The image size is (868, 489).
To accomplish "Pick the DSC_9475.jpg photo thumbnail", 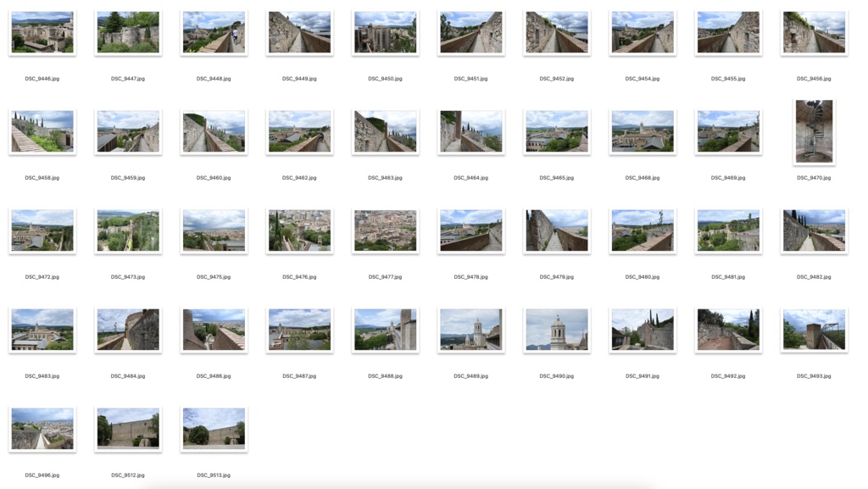I will coord(214,231).
